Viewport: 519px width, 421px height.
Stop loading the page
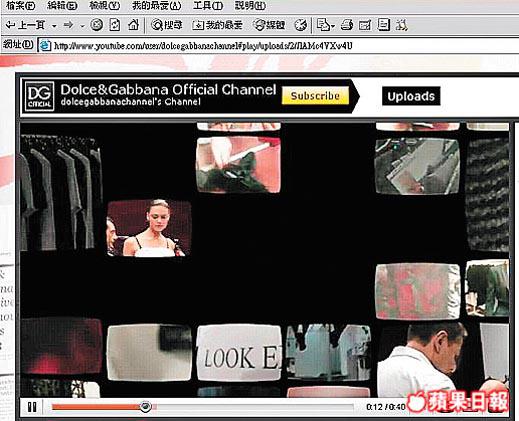click(97, 25)
